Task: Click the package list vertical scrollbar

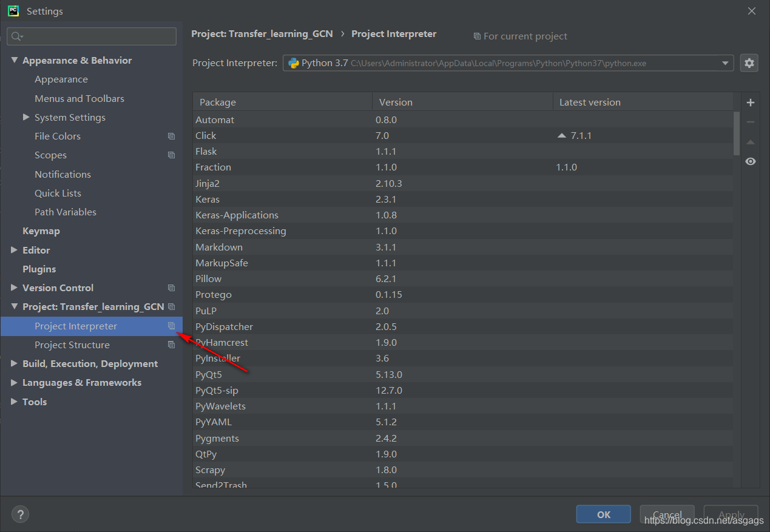Action: [x=737, y=133]
